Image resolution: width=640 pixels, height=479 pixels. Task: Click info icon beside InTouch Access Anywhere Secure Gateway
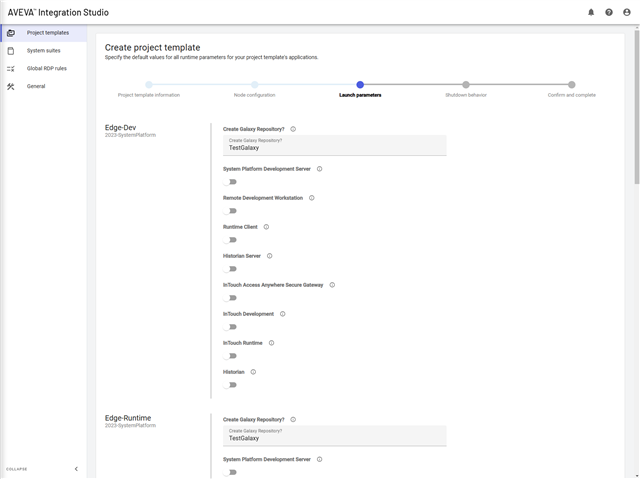[332, 285]
